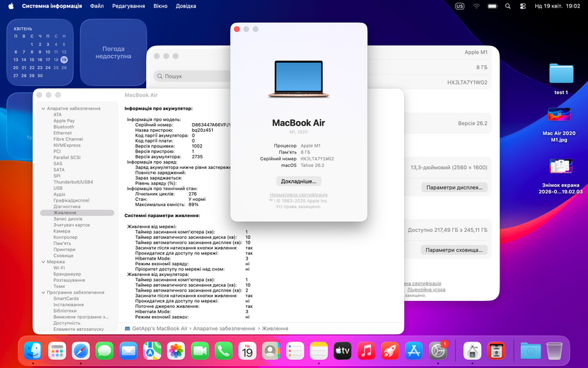Click Погода недоступна weather widget
The width and height of the screenshot is (588, 368).
tap(114, 52)
